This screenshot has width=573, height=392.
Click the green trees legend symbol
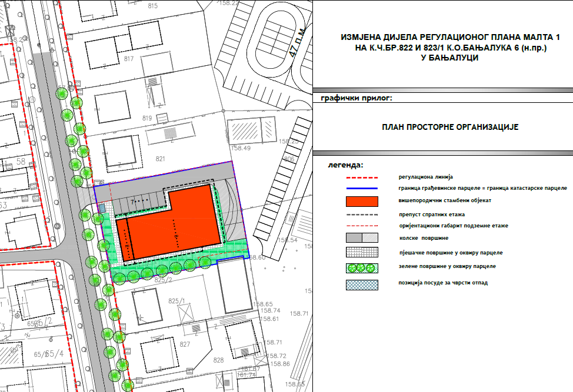(x=361, y=267)
